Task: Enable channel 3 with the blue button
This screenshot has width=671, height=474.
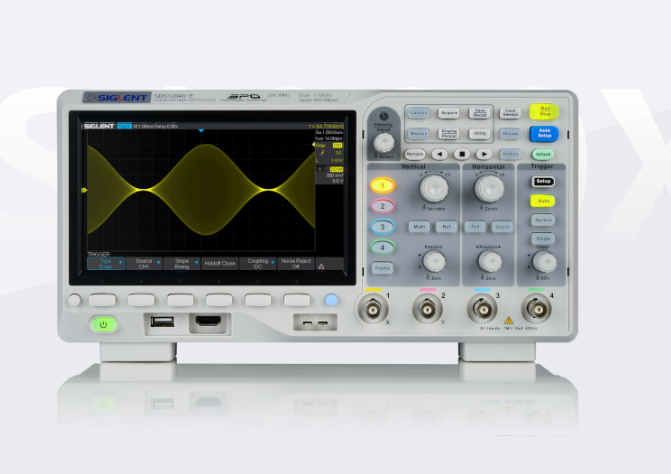Action: pyautogui.click(x=383, y=227)
